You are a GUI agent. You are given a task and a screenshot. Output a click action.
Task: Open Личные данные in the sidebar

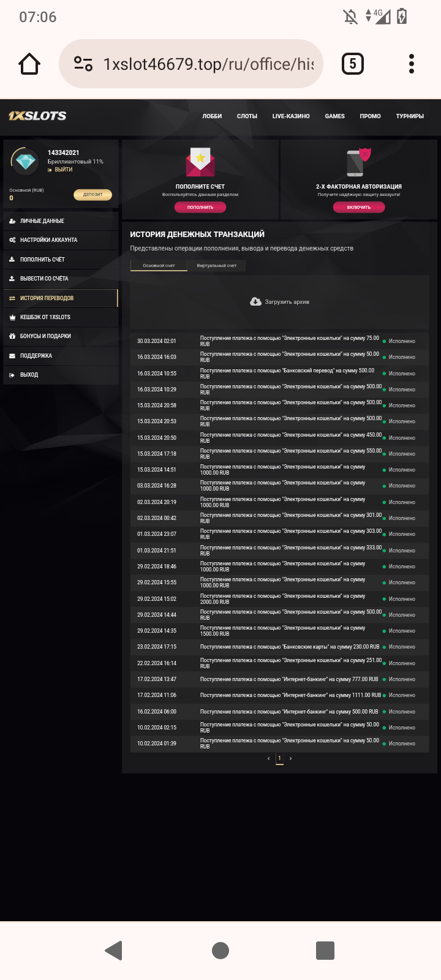(x=42, y=221)
